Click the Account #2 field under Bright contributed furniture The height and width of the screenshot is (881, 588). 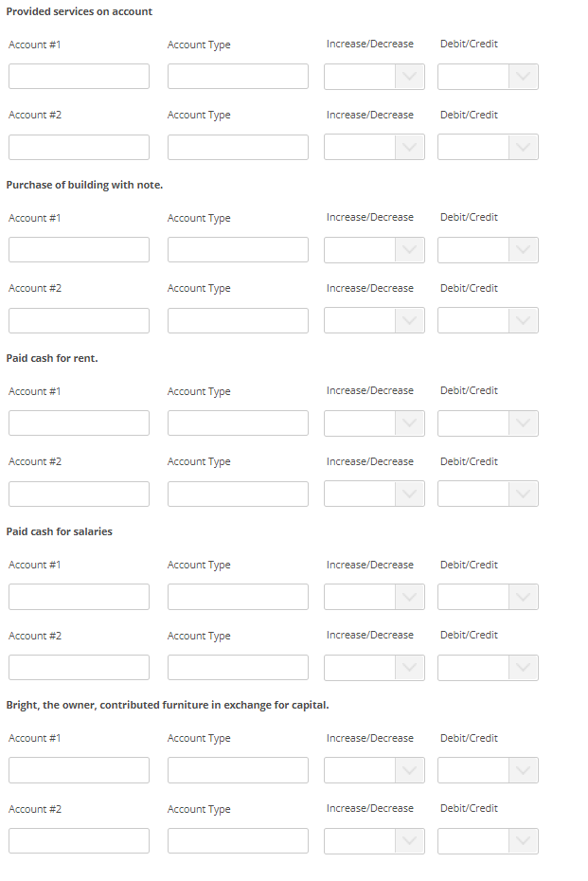point(79,840)
